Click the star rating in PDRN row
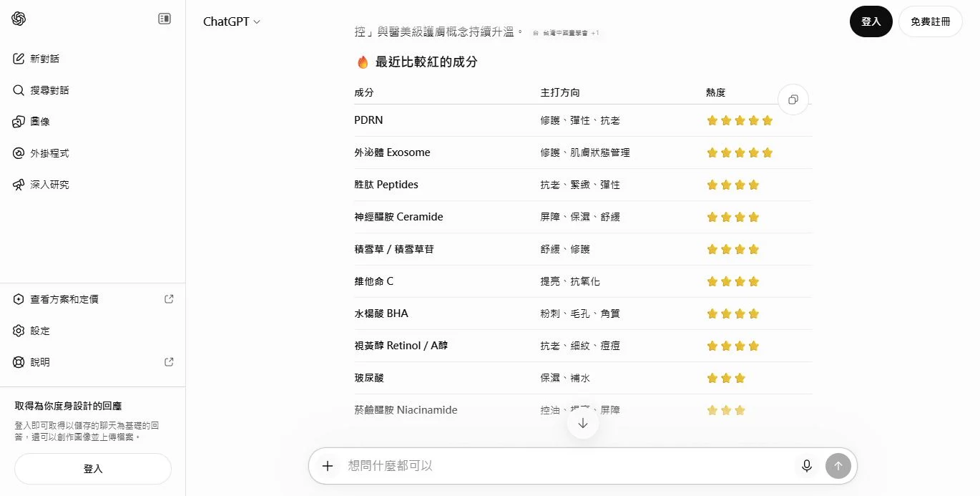This screenshot has height=496, width=980. point(740,120)
